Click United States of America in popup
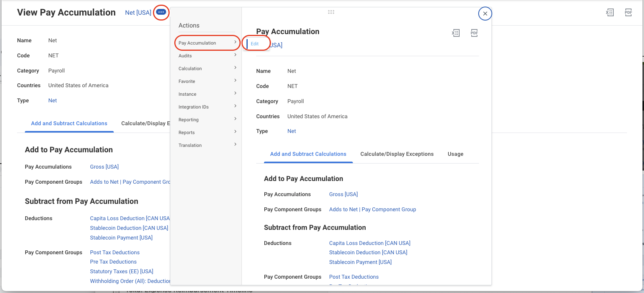This screenshot has width=644, height=293. click(x=318, y=116)
